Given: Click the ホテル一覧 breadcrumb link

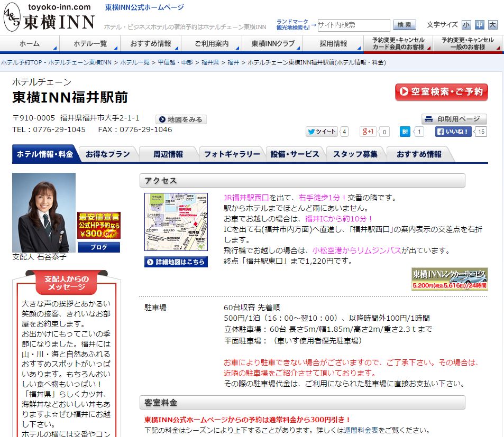Looking at the screenshot, I should pos(135,62).
